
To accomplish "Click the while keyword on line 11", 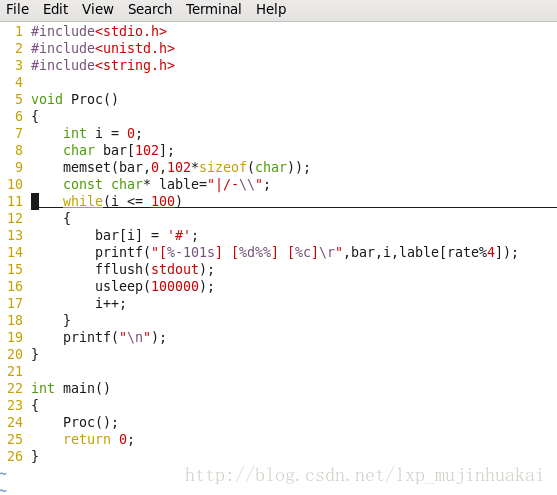I will click(83, 201).
